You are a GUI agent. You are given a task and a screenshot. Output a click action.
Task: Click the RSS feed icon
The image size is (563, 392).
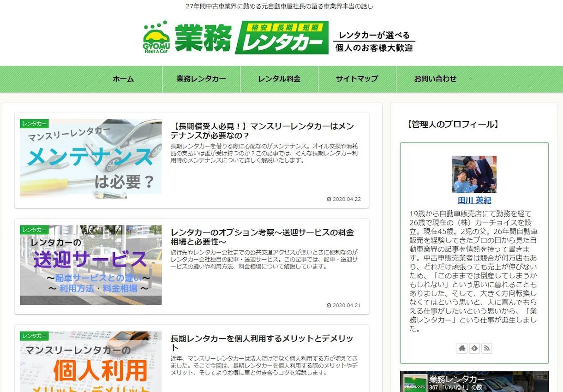coord(487,348)
